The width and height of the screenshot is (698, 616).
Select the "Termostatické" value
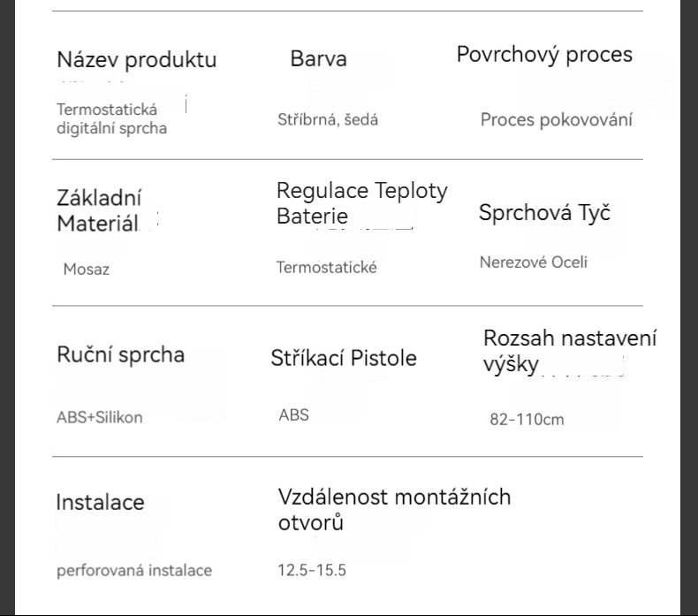[326, 267]
